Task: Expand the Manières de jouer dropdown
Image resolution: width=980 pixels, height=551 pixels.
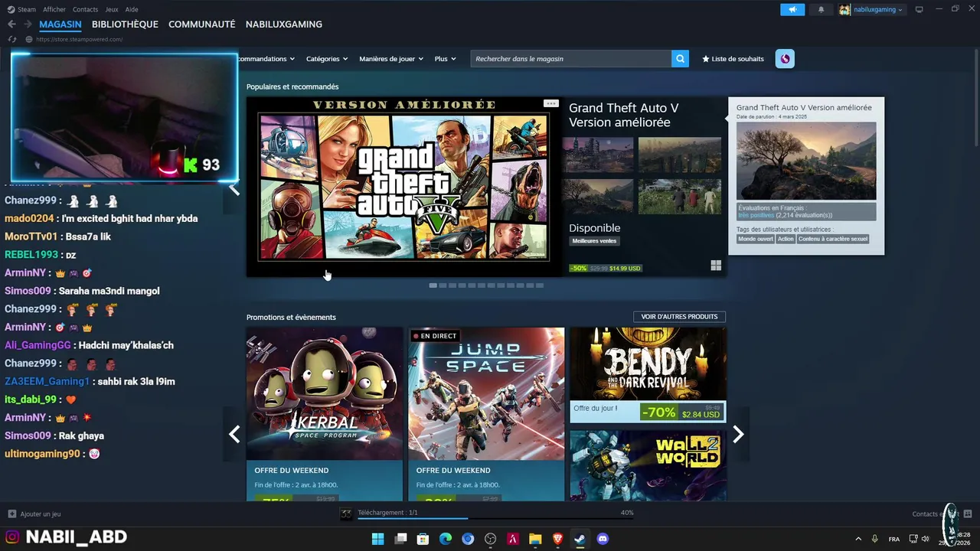Action: click(x=391, y=59)
